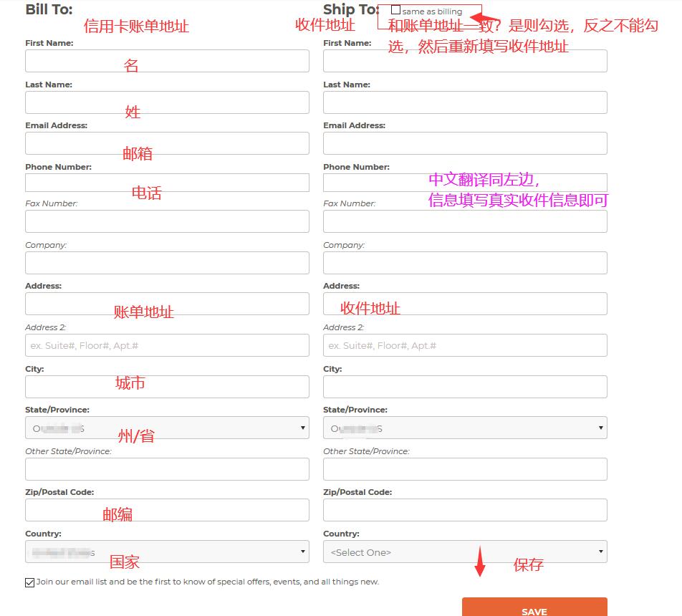Screen dimensions: 682x616
Task: Click the Ship To Other State/Province field
Action: (x=465, y=469)
